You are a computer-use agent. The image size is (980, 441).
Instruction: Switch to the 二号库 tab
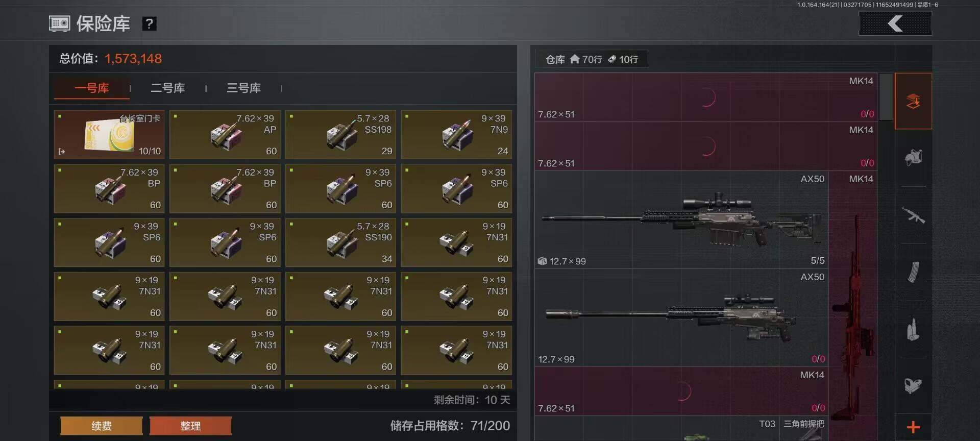coord(167,88)
